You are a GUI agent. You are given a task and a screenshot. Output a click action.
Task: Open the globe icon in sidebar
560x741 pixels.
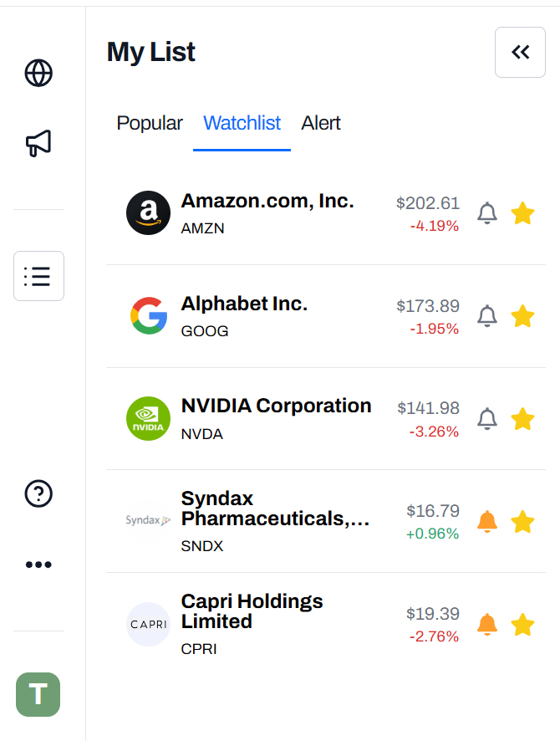(38, 74)
